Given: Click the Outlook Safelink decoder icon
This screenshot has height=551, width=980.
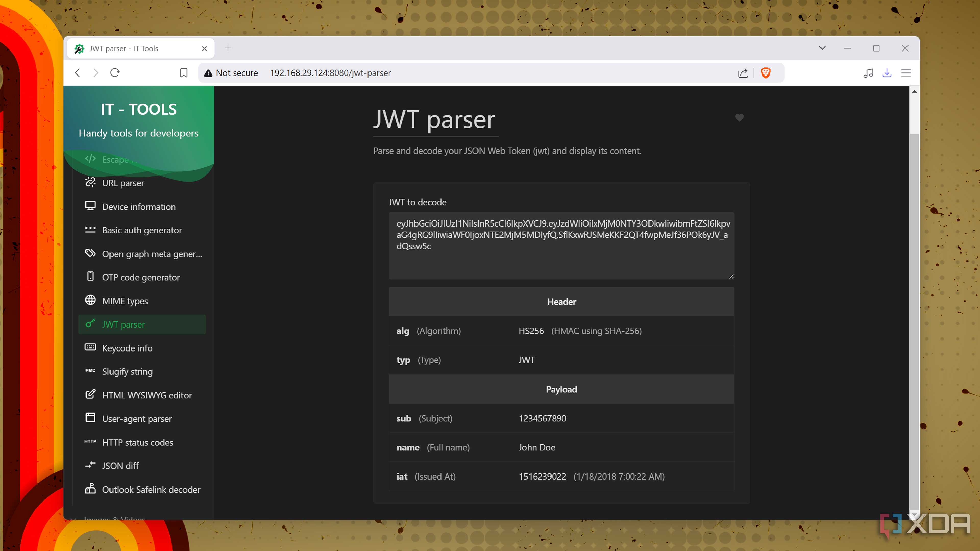Looking at the screenshot, I should [90, 489].
